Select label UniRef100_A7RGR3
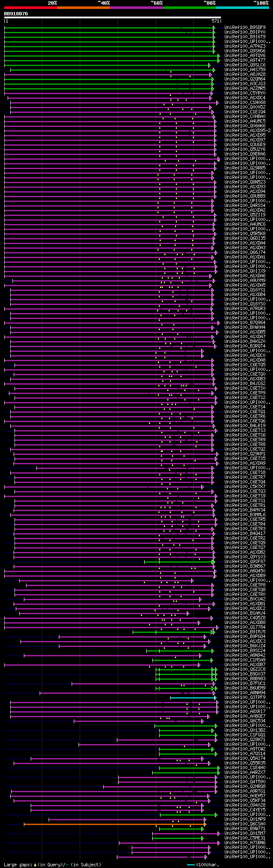 point(245,308)
